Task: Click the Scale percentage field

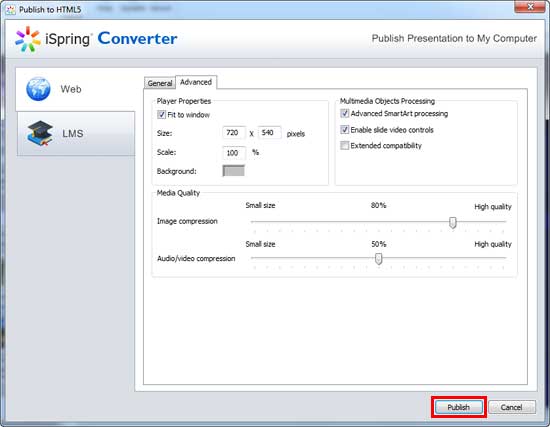Action: (x=234, y=153)
